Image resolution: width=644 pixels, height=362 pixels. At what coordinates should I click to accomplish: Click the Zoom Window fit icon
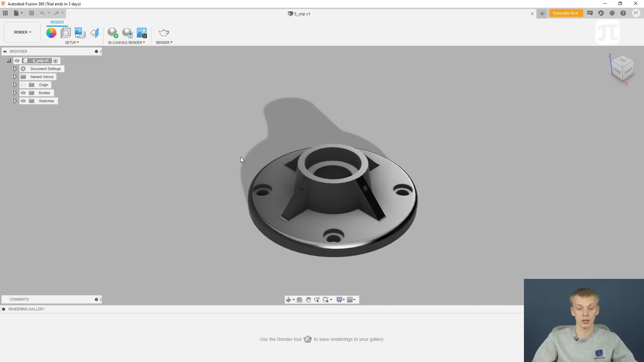pos(325,300)
